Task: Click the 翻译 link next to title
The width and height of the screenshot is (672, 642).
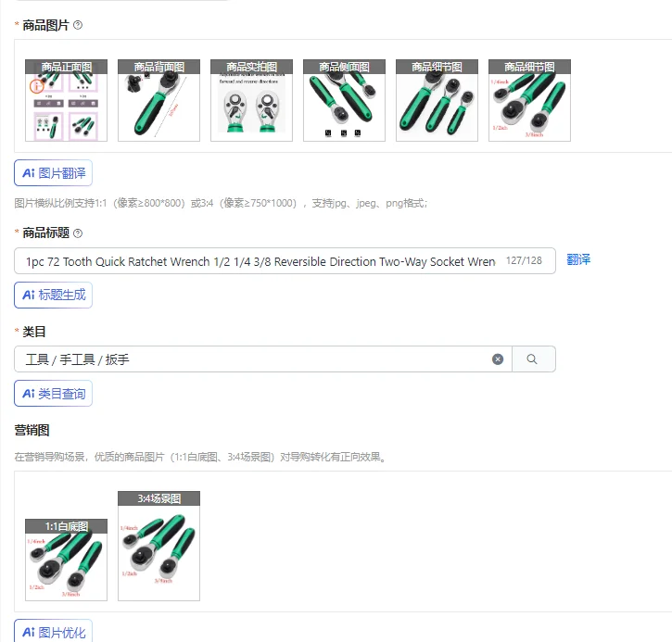Action: (x=578, y=259)
